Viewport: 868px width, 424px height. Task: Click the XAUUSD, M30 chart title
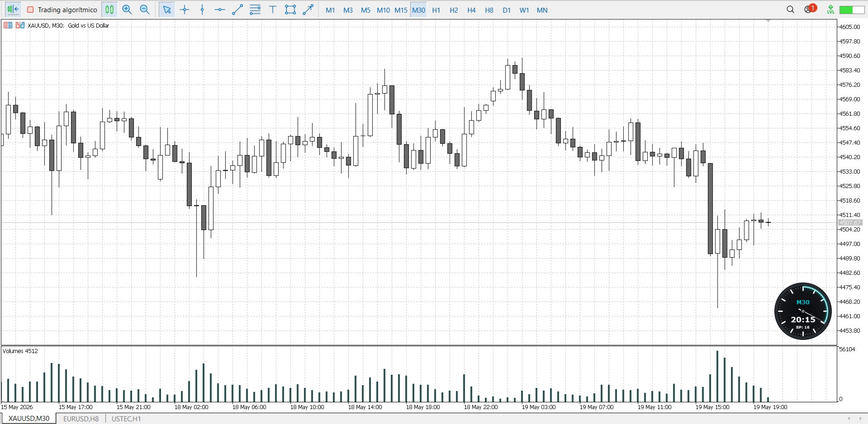pyautogui.click(x=68, y=25)
